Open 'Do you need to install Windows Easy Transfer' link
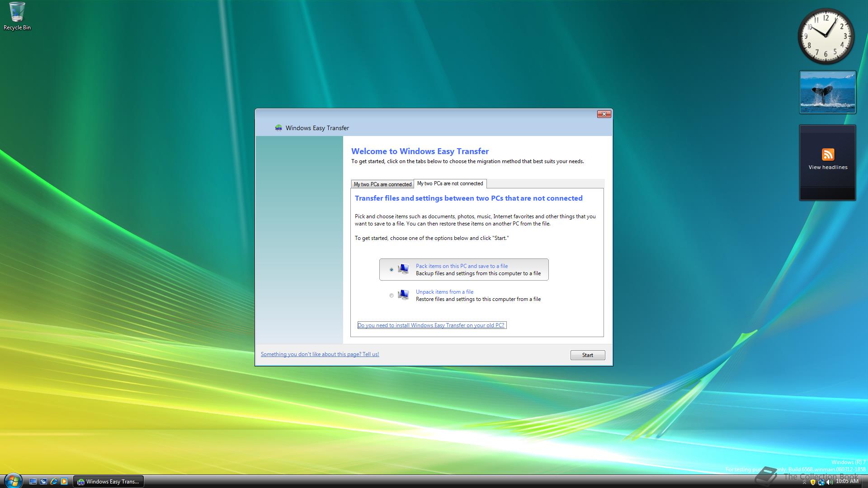868x488 pixels. [431, 325]
